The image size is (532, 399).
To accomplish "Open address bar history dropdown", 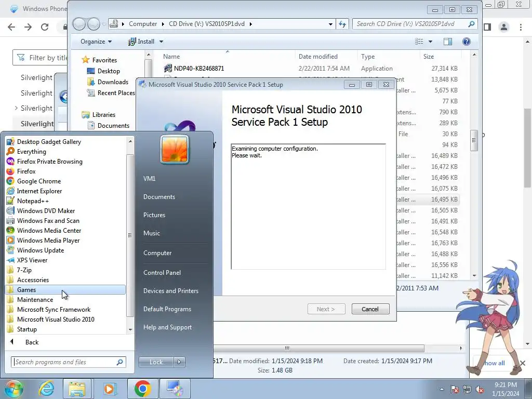I will pyautogui.click(x=330, y=24).
